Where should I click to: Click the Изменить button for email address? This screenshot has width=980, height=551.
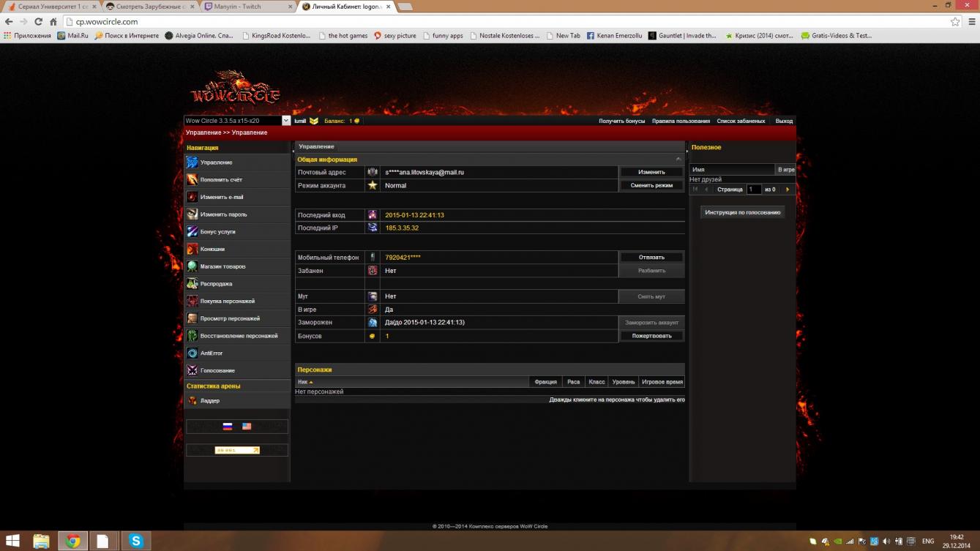[651, 172]
